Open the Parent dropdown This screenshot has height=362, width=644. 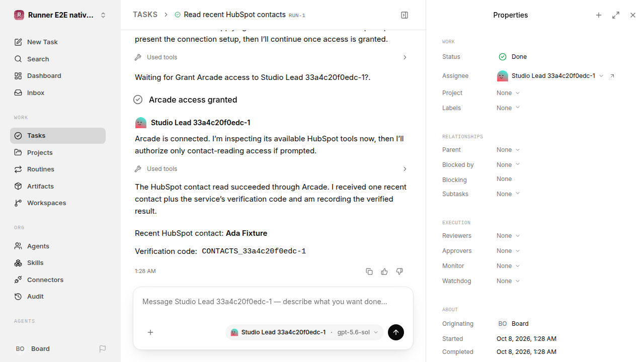tap(508, 150)
